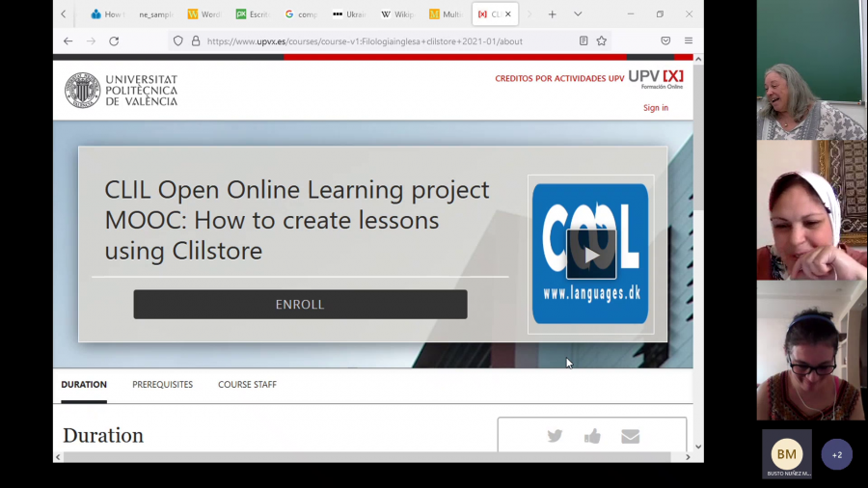The image size is (868, 488).
Task: Expand the list all tabs chevron
Action: click(x=578, y=14)
